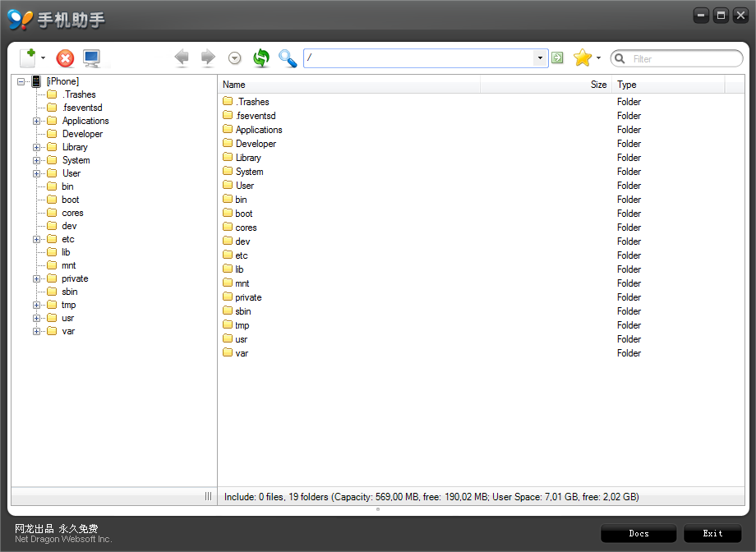Select tmp row in file list

click(x=481, y=325)
